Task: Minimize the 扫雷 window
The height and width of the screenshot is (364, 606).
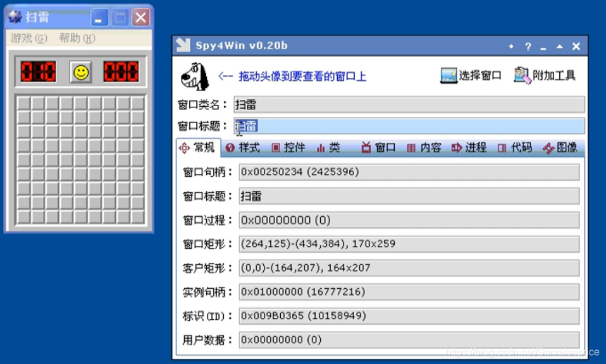Action: pyautogui.click(x=99, y=18)
